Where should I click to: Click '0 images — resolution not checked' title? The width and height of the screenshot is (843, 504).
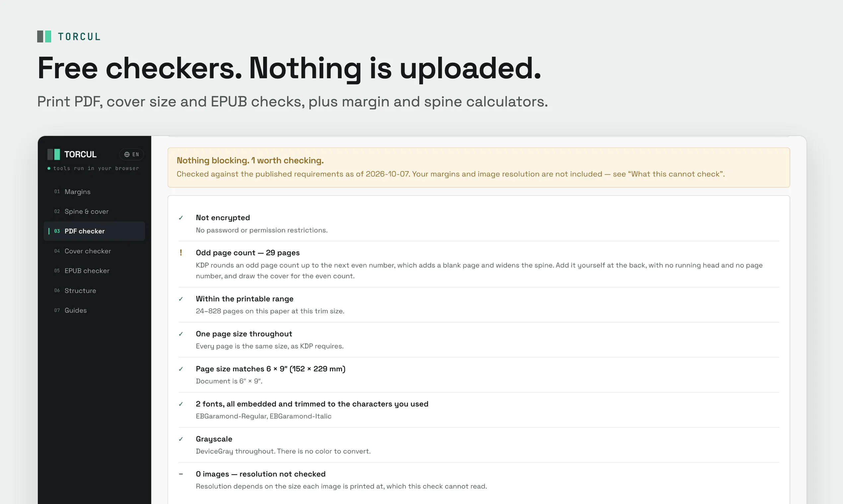pos(261,474)
